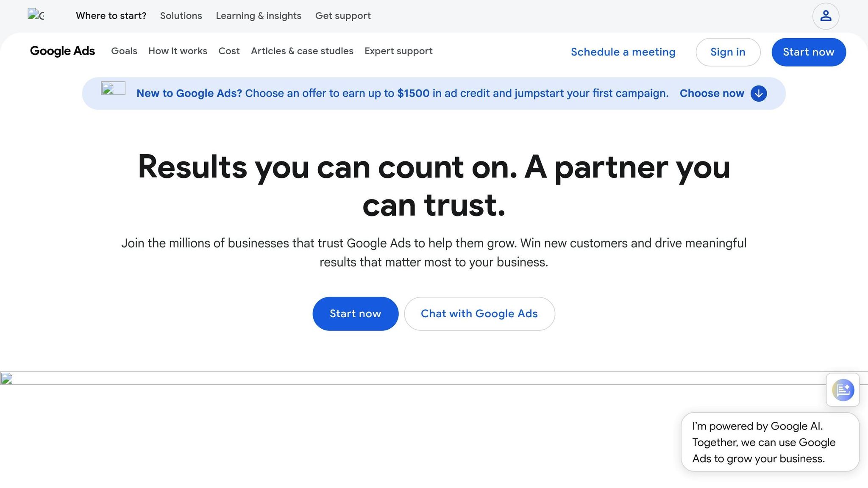Open the Learning & insights menu

259,16
